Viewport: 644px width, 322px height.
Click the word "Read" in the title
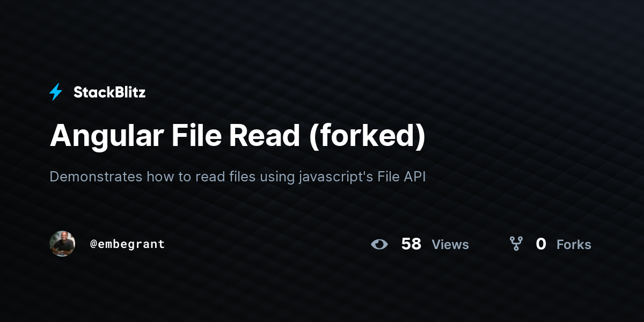tap(265, 136)
